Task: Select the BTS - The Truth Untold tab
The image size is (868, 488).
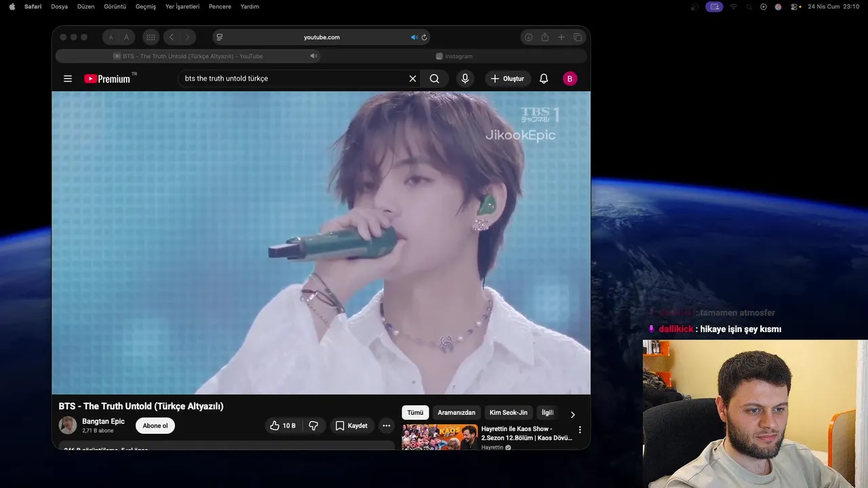Action: click(188, 56)
